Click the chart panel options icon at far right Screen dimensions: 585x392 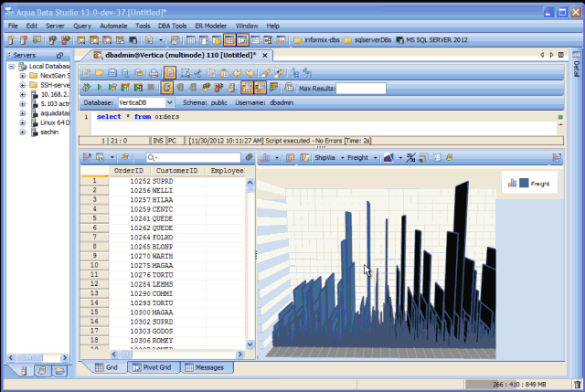(x=557, y=158)
